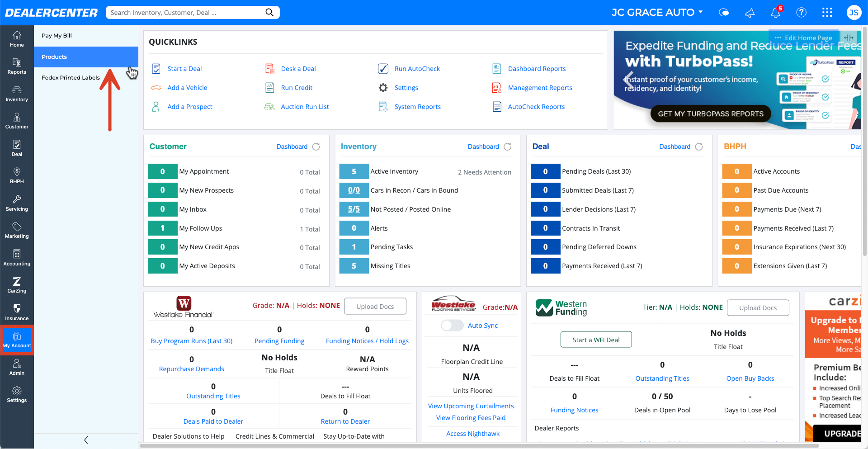This screenshot has width=868, height=449.
Task: Open Settings quicklink
Action: [x=406, y=88]
